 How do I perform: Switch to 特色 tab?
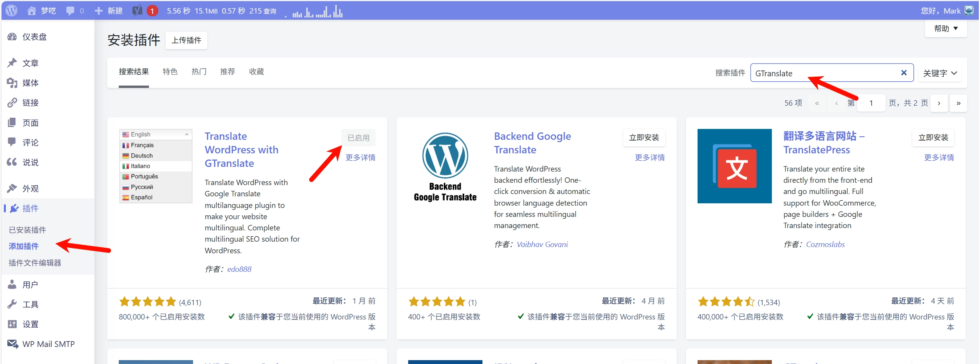tap(170, 72)
